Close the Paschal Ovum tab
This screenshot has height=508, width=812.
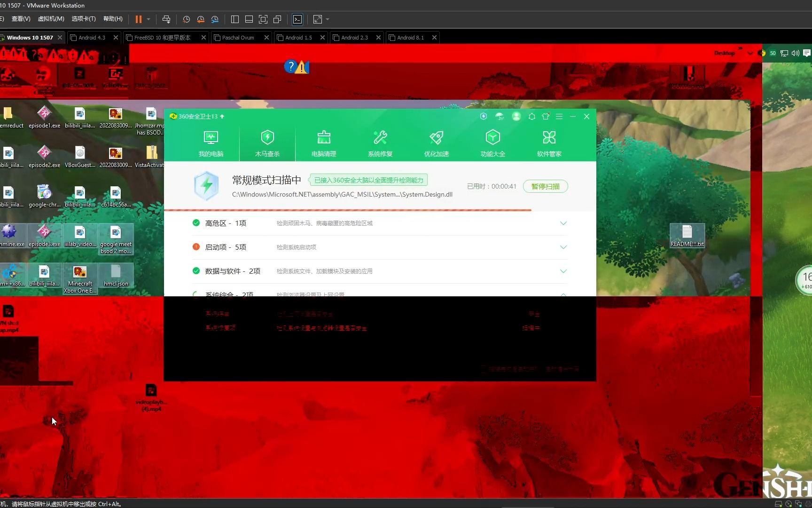coord(266,38)
